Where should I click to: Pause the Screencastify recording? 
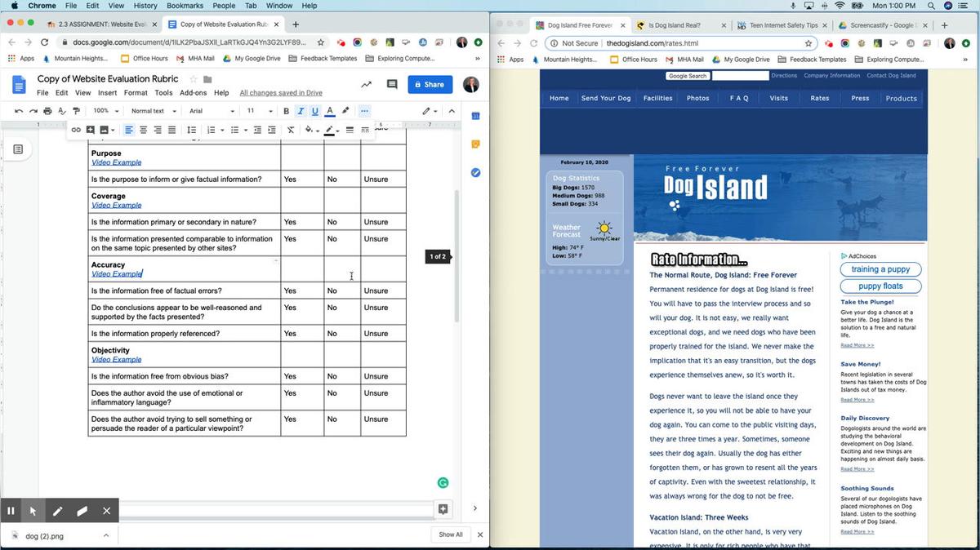click(11, 511)
